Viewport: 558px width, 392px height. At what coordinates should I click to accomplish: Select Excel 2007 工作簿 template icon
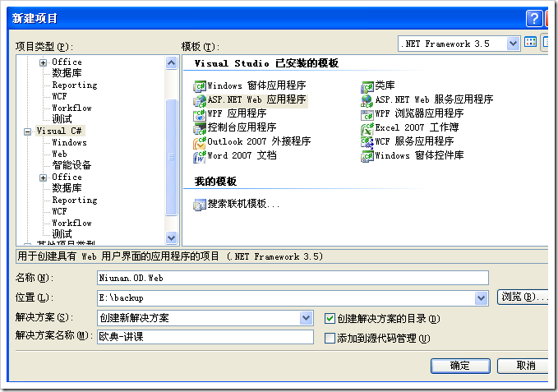coord(367,128)
